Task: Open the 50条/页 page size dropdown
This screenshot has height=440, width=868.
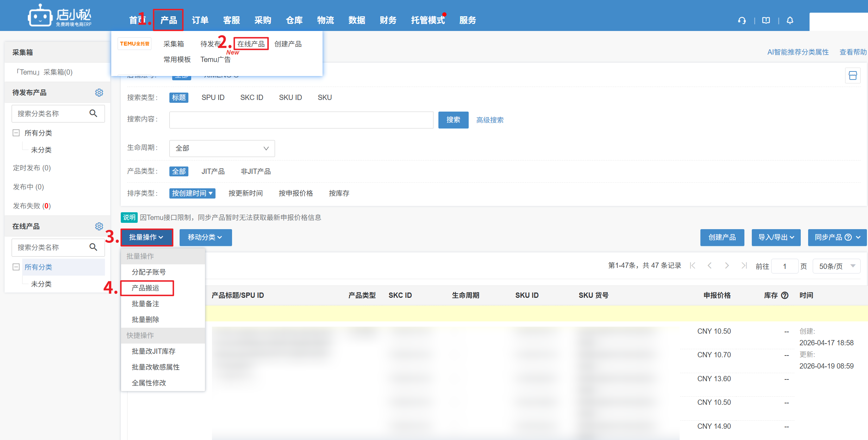Action: 836,266
